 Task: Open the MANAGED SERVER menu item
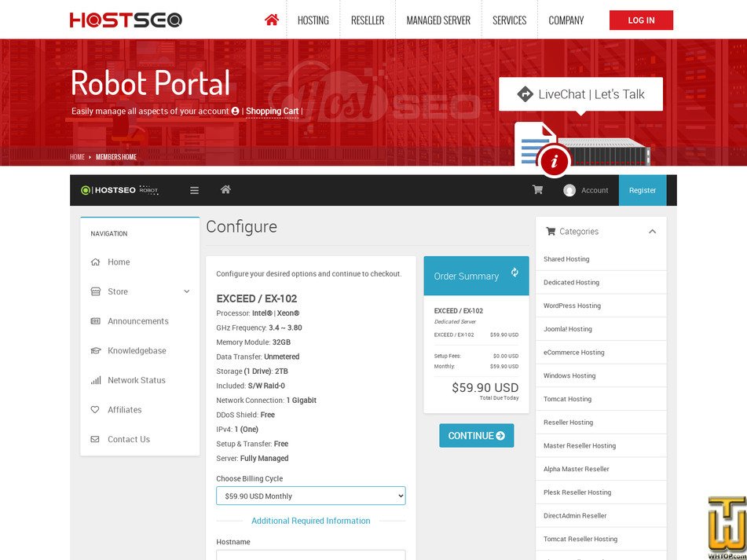(438, 20)
